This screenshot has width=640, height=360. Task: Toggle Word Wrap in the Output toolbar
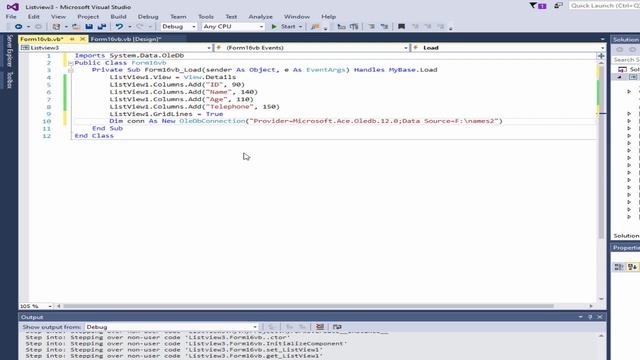[x=337, y=327]
